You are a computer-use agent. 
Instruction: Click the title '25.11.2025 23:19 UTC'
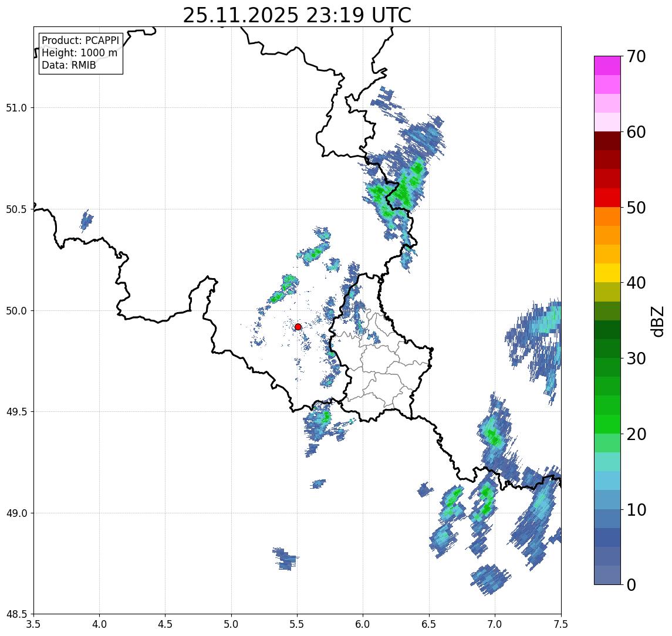tap(297, 15)
